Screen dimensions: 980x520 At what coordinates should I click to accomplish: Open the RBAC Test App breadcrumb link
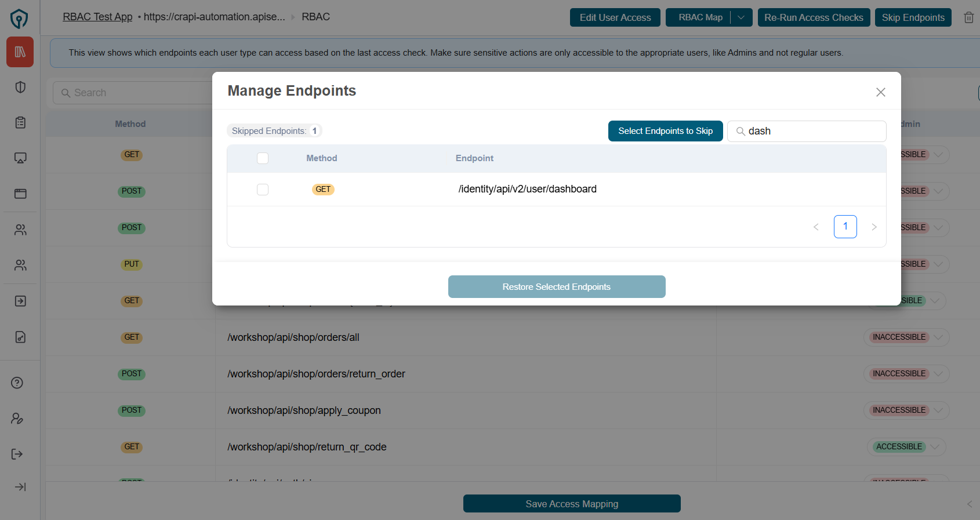97,17
